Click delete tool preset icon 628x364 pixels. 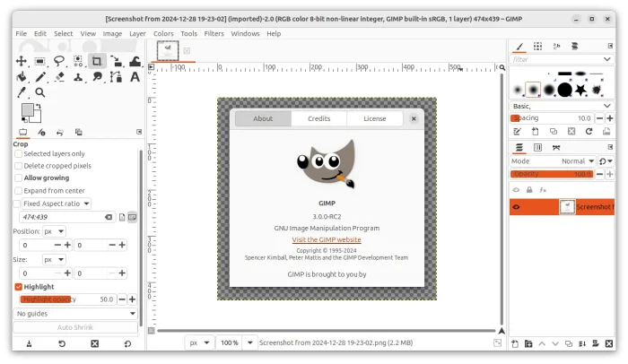(x=94, y=343)
